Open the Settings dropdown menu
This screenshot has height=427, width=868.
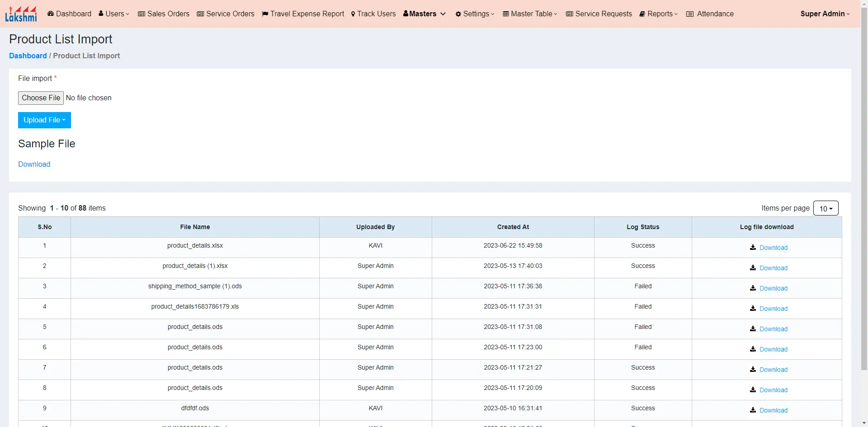tap(475, 14)
